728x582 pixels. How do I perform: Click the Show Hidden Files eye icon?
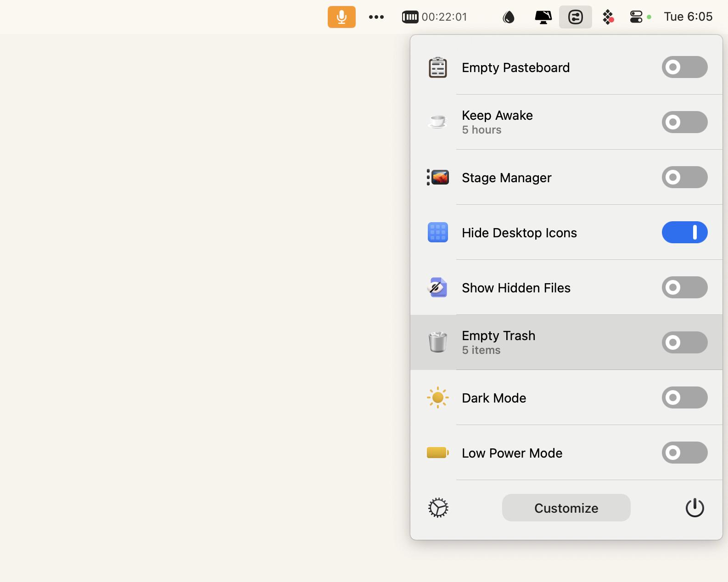click(437, 287)
